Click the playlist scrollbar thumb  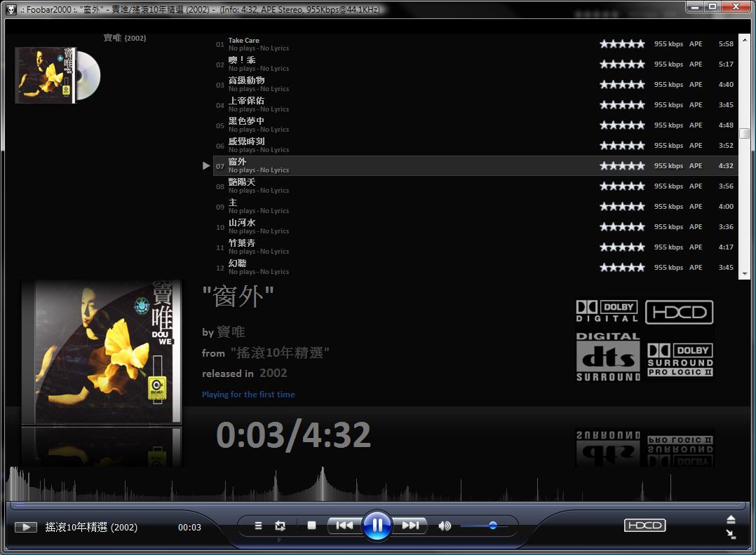pyautogui.click(x=745, y=133)
